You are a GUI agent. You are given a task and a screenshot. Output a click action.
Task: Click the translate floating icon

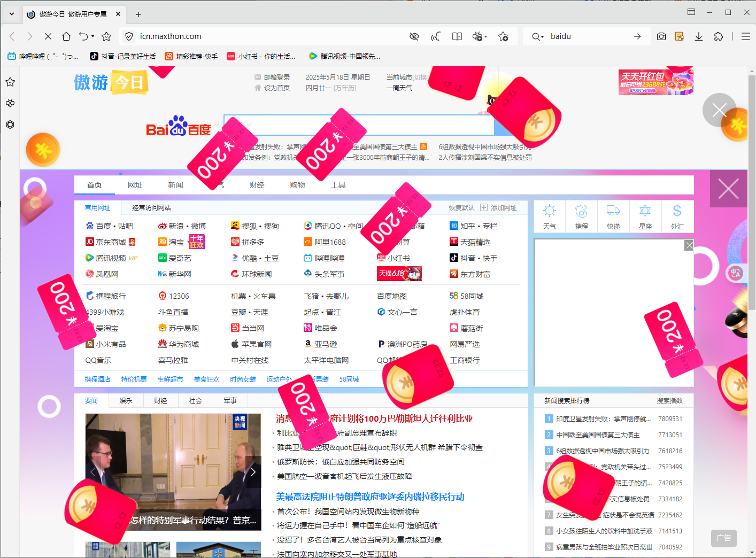tap(736, 273)
